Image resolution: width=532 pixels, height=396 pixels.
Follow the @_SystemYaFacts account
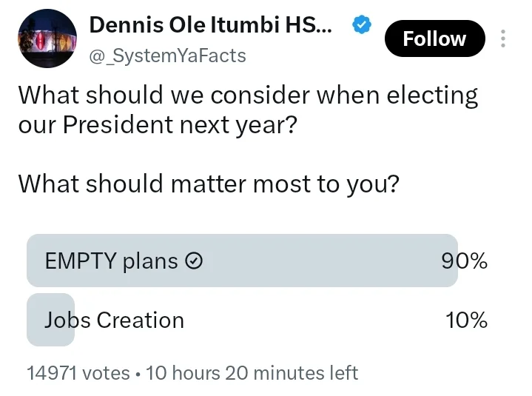pos(434,38)
